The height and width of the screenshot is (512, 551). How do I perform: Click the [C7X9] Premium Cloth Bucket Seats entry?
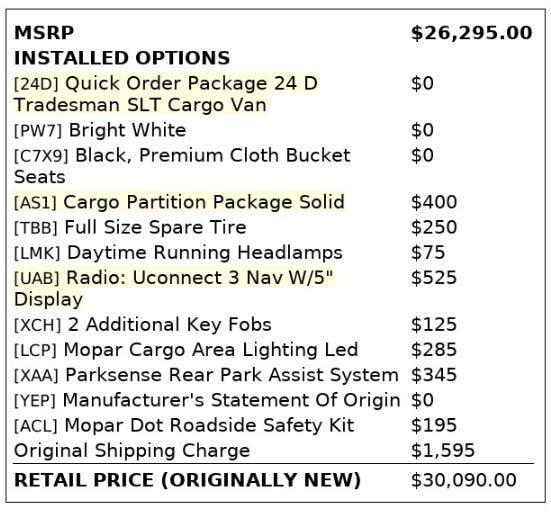pyautogui.click(x=182, y=166)
